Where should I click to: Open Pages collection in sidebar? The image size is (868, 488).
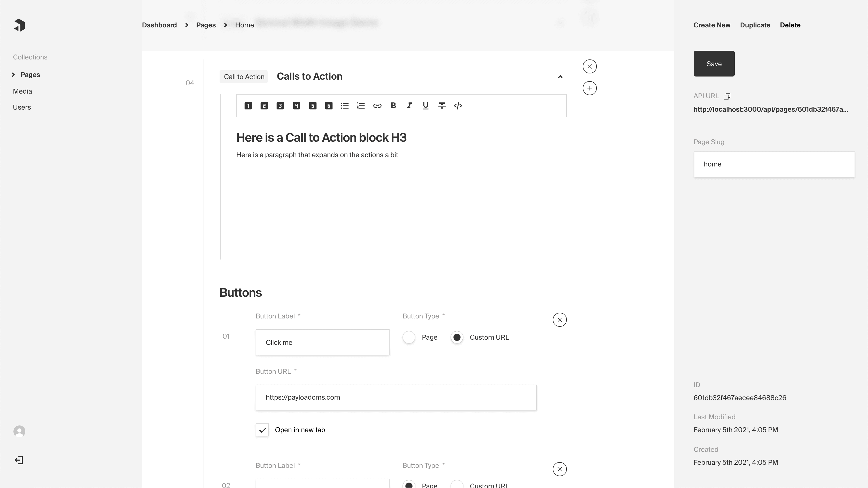coord(30,74)
